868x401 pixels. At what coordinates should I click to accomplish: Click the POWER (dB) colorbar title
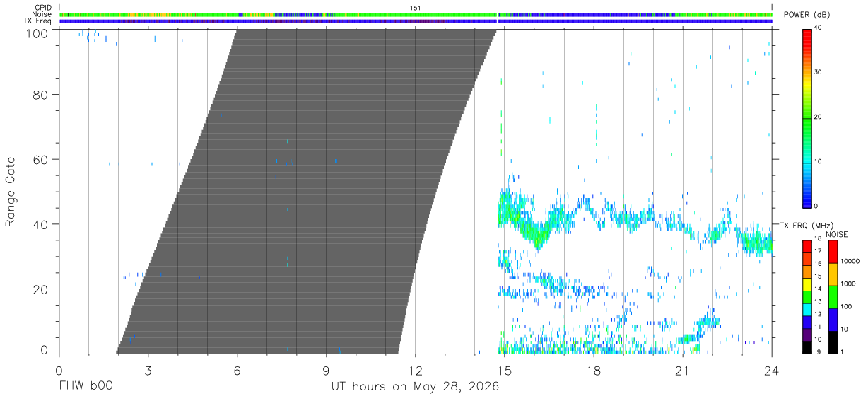[x=807, y=14]
